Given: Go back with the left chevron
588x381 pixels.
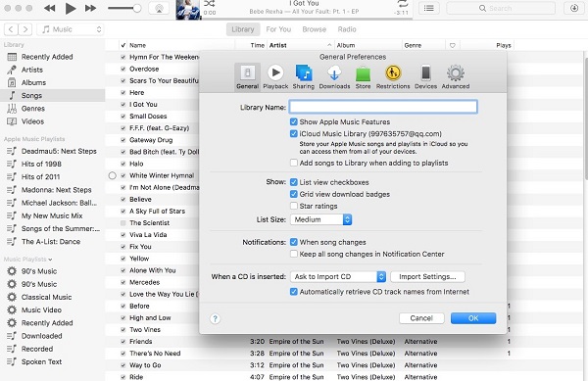Looking at the screenshot, I should pyautogui.click(x=11, y=29).
